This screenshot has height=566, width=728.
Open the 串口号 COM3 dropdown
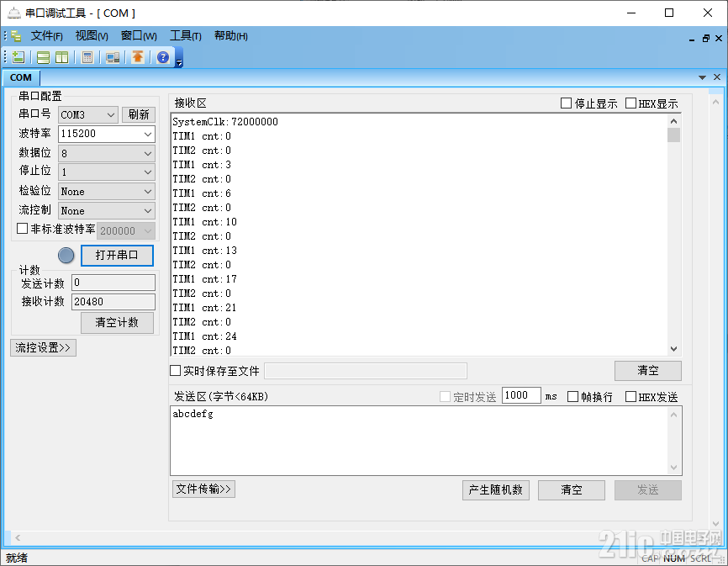(88, 114)
